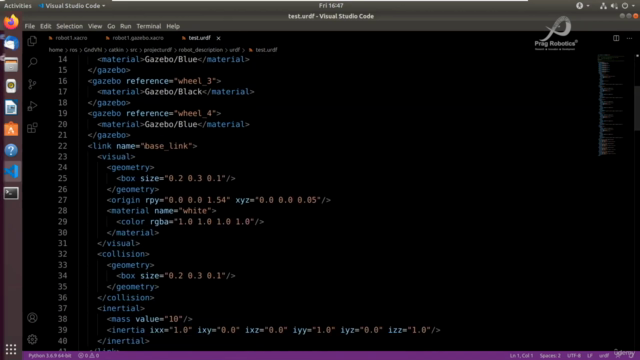Click breadcrumb 'catkin' folder

coord(116,50)
